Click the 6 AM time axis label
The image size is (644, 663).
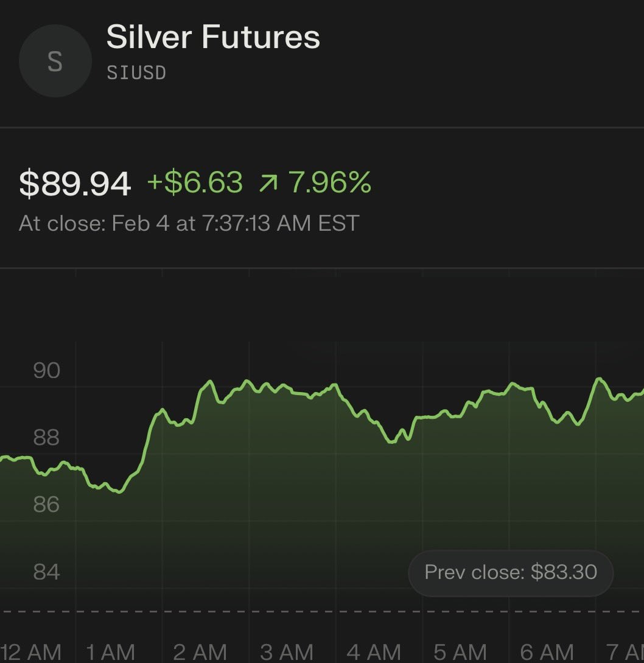tap(547, 652)
